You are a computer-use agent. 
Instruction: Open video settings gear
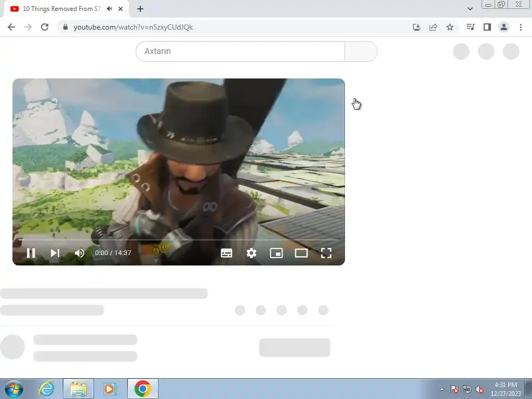point(251,253)
